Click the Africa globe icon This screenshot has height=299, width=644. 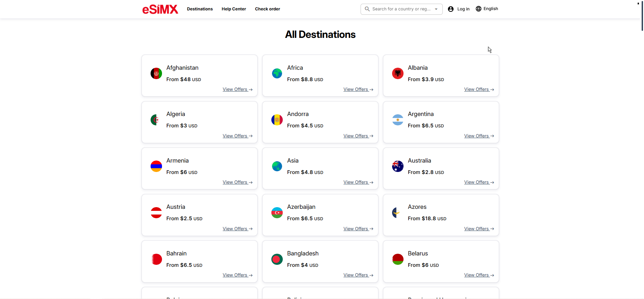tap(277, 73)
